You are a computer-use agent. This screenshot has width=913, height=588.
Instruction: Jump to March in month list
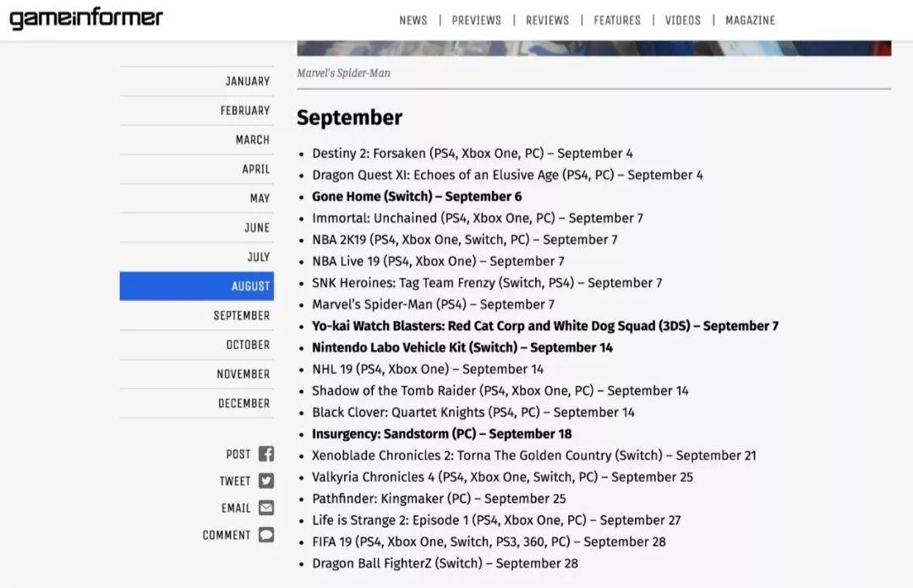(197, 139)
